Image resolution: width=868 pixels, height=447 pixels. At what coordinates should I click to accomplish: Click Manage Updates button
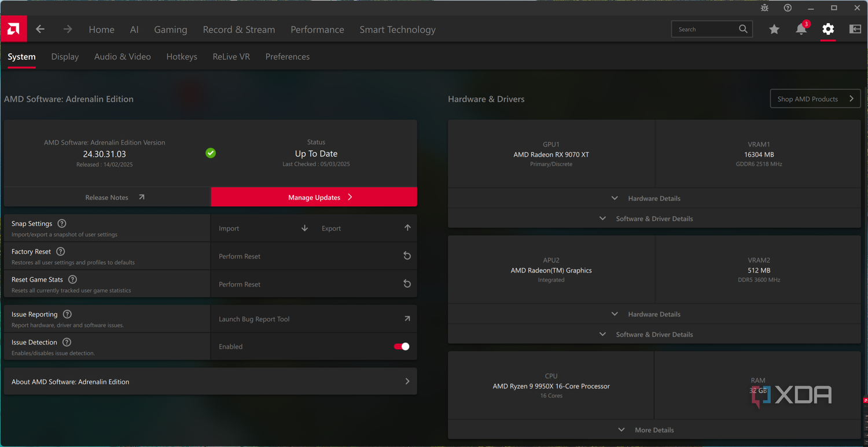point(314,197)
